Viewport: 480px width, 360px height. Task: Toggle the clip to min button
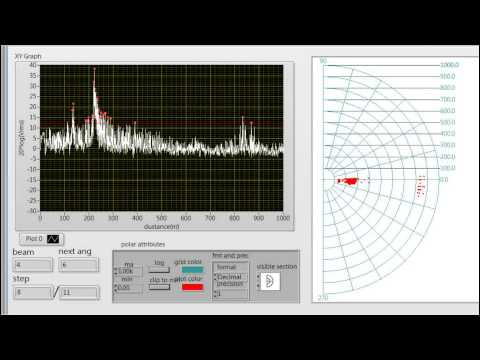(159, 287)
